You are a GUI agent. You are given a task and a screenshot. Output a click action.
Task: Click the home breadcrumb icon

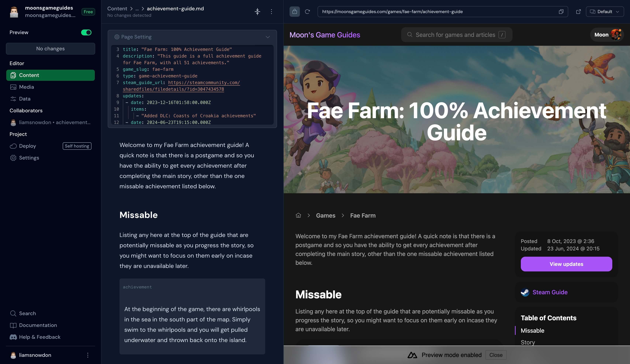point(298,215)
